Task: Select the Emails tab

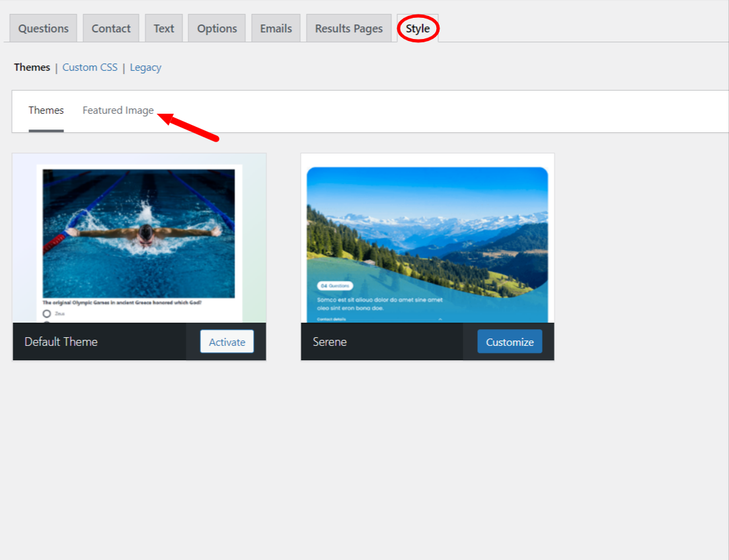Action: (276, 28)
